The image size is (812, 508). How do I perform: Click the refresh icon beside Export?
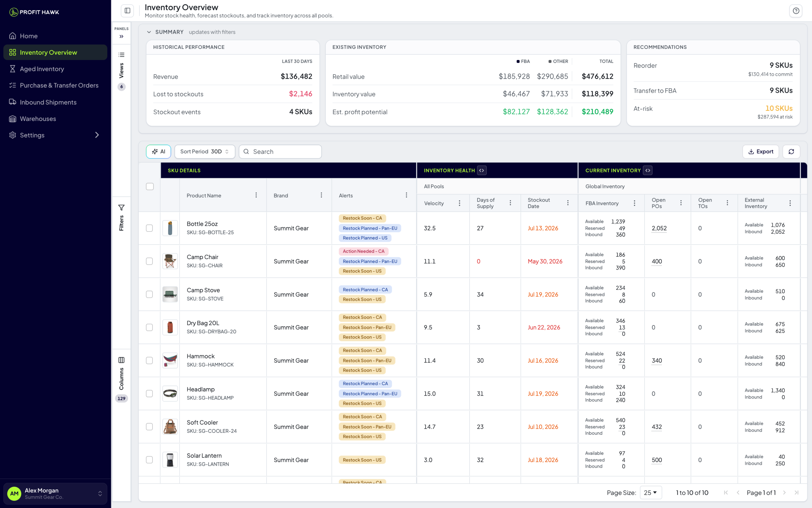[791, 151]
